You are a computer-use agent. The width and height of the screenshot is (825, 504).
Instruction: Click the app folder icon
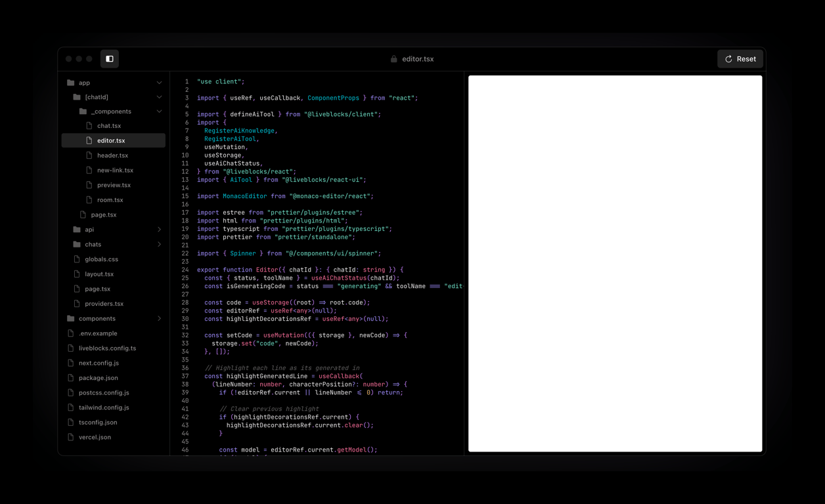coord(71,83)
